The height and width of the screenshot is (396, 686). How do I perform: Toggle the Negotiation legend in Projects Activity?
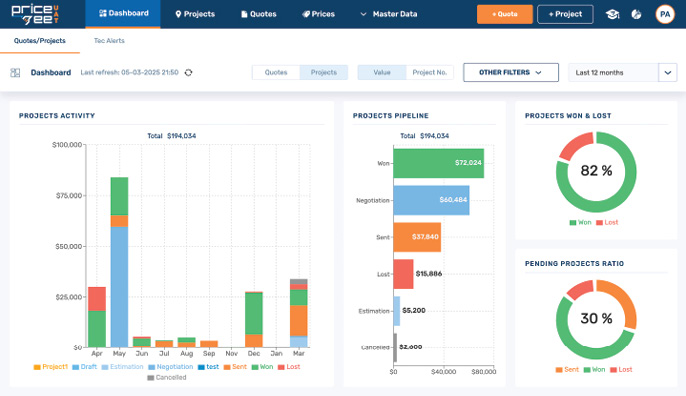171,367
